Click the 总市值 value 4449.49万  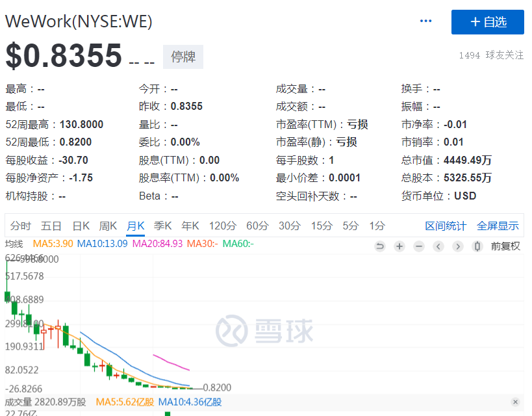point(468,160)
